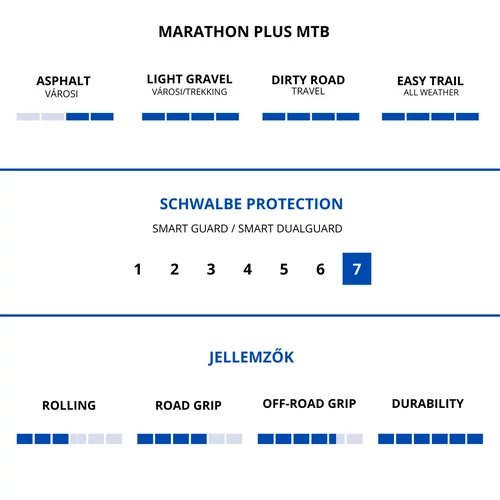
Task: Click the DURABILITY rating bar
Action: click(430, 439)
